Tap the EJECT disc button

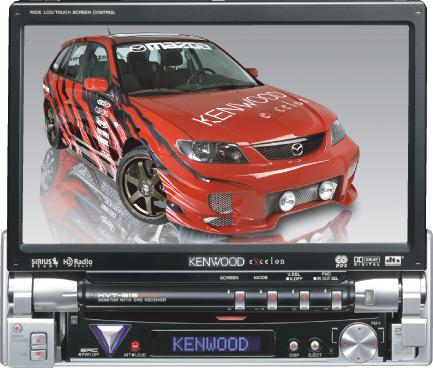coord(314,345)
